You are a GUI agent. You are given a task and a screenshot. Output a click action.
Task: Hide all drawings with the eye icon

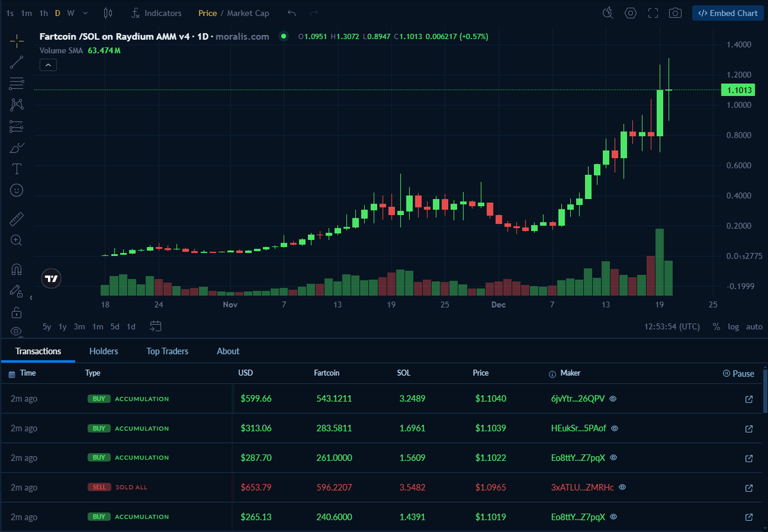point(16,332)
